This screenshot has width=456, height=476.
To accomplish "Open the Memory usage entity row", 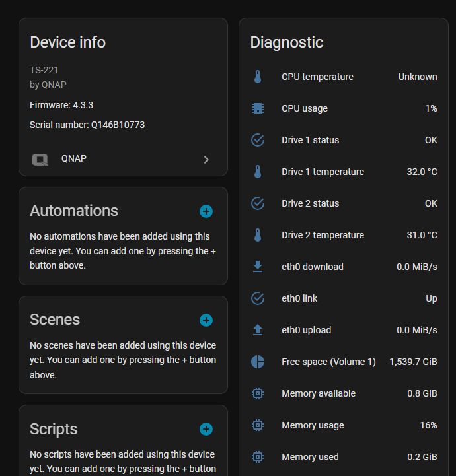I will [344, 425].
